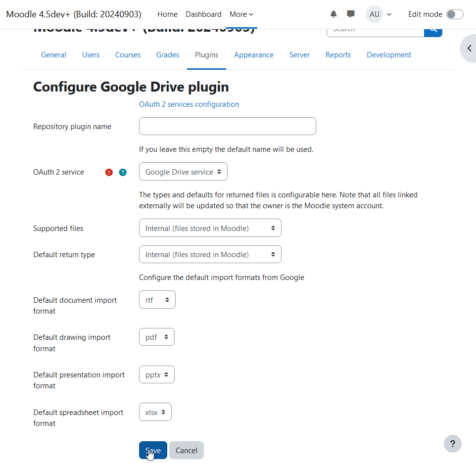Go to Home in top navigation
This screenshot has width=476, height=463.
(167, 14)
